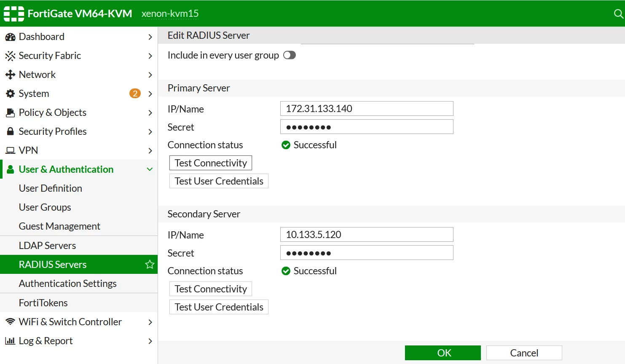Confirm changes with the OK button
The height and width of the screenshot is (364, 625).
[x=443, y=353]
